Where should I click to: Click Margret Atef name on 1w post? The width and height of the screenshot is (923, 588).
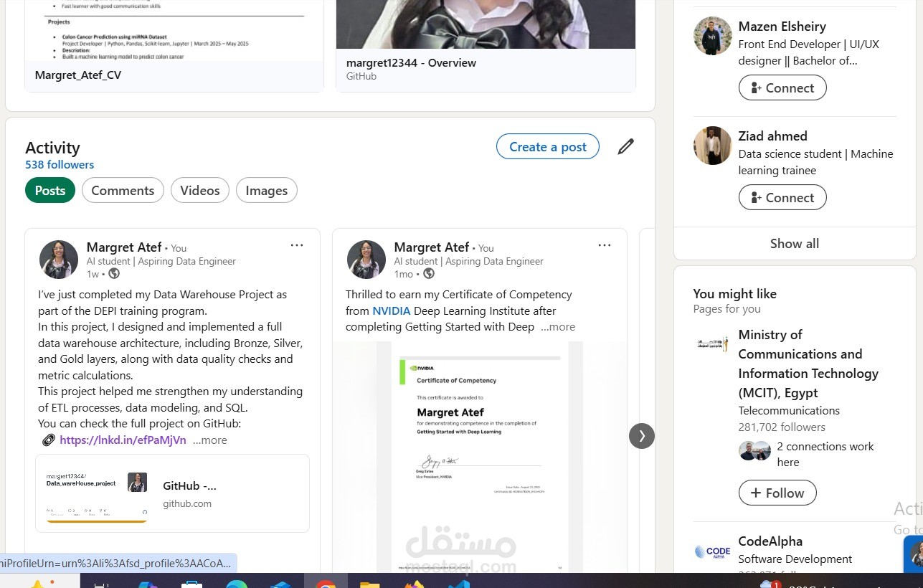[124, 247]
